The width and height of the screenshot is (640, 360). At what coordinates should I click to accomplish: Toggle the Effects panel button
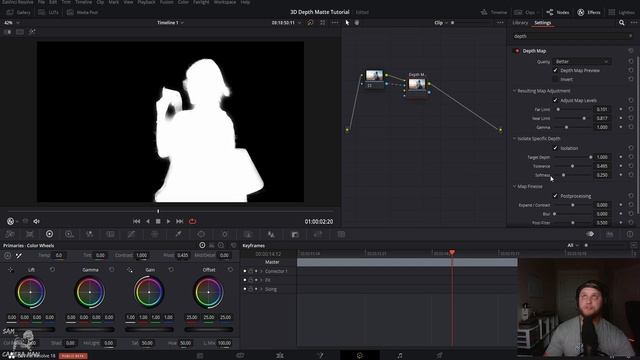click(589, 12)
